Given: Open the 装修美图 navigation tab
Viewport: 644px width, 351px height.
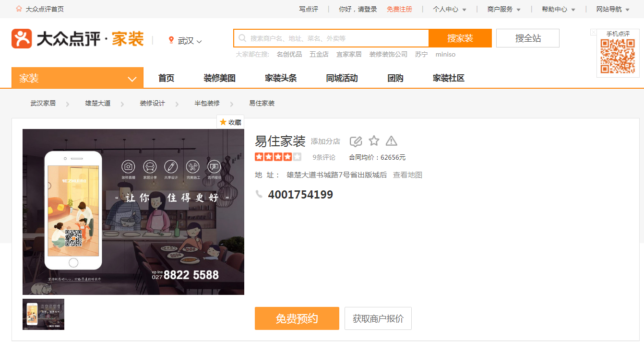Looking at the screenshot, I should coord(220,78).
